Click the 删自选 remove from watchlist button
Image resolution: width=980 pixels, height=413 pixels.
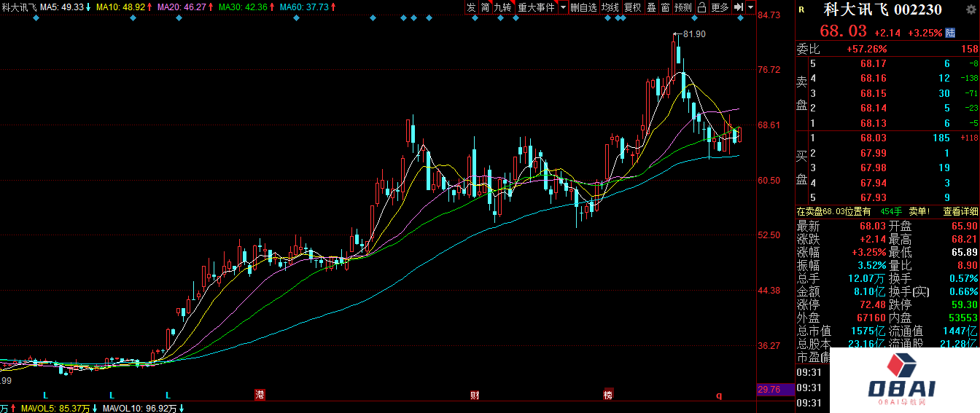pyautogui.click(x=583, y=7)
